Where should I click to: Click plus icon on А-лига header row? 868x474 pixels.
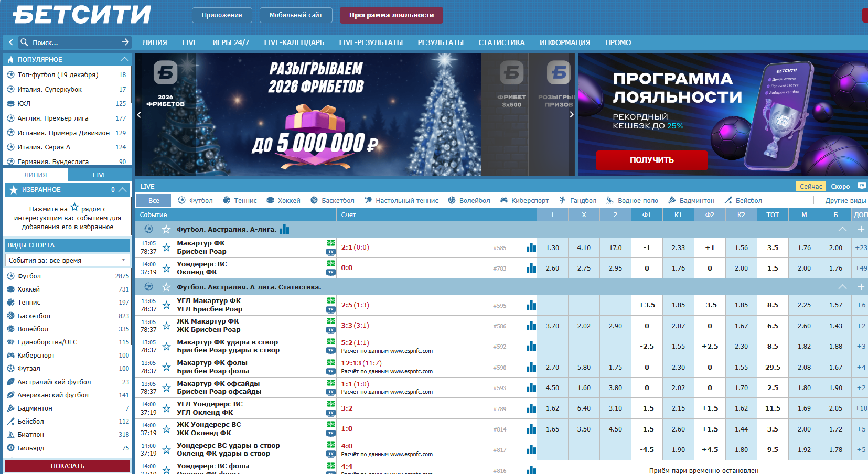click(861, 229)
